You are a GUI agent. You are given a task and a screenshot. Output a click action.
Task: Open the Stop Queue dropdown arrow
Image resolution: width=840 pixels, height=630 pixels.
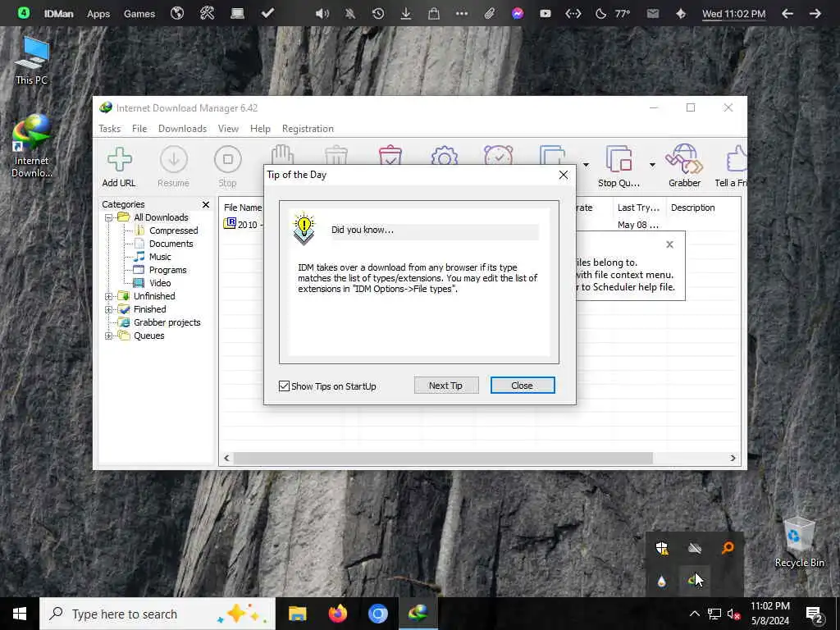pos(652,164)
